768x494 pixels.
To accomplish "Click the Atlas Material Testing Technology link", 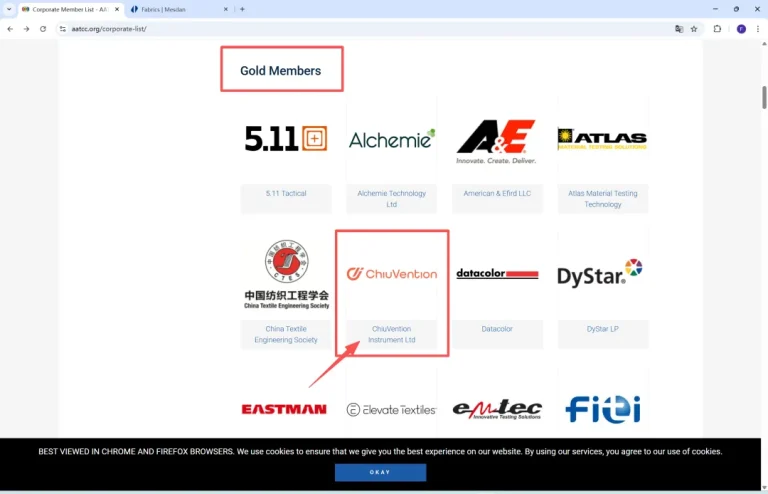I will tap(602, 198).
